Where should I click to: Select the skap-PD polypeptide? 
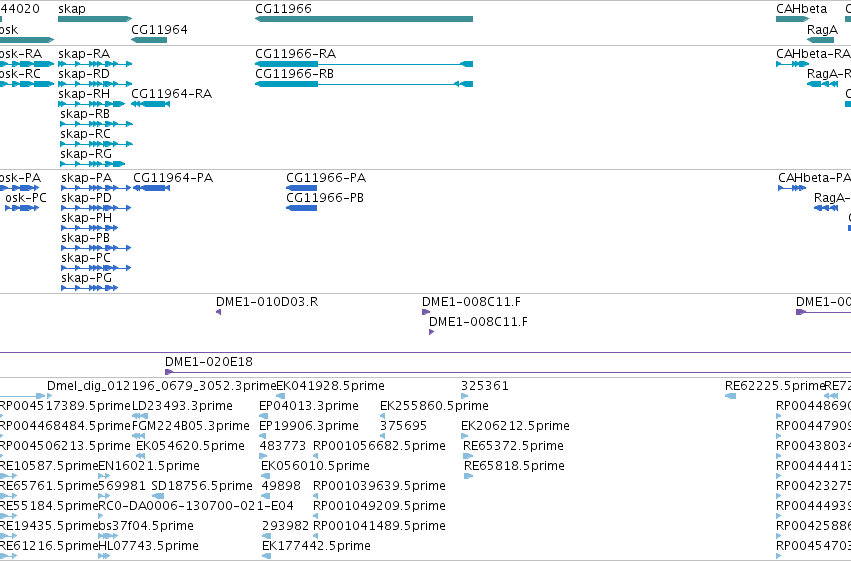pyautogui.click(x=96, y=208)
